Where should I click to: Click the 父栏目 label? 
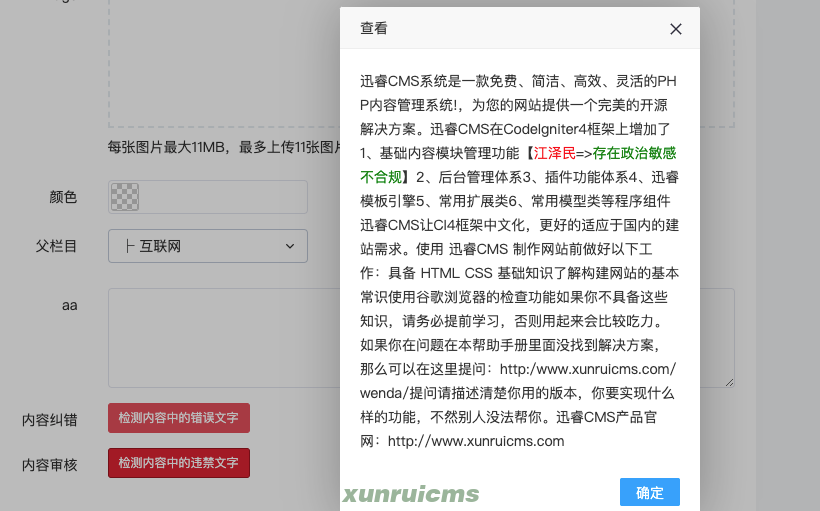56,246
